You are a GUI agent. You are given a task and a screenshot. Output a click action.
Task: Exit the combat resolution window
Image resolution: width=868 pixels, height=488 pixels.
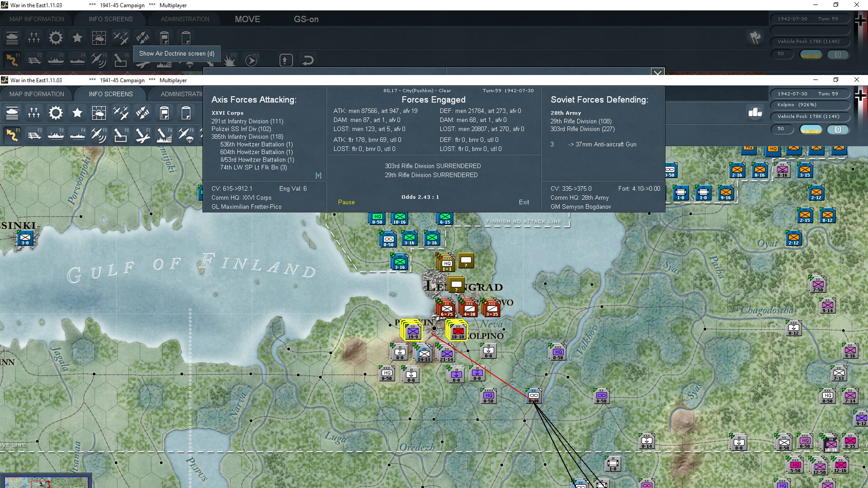524,202
